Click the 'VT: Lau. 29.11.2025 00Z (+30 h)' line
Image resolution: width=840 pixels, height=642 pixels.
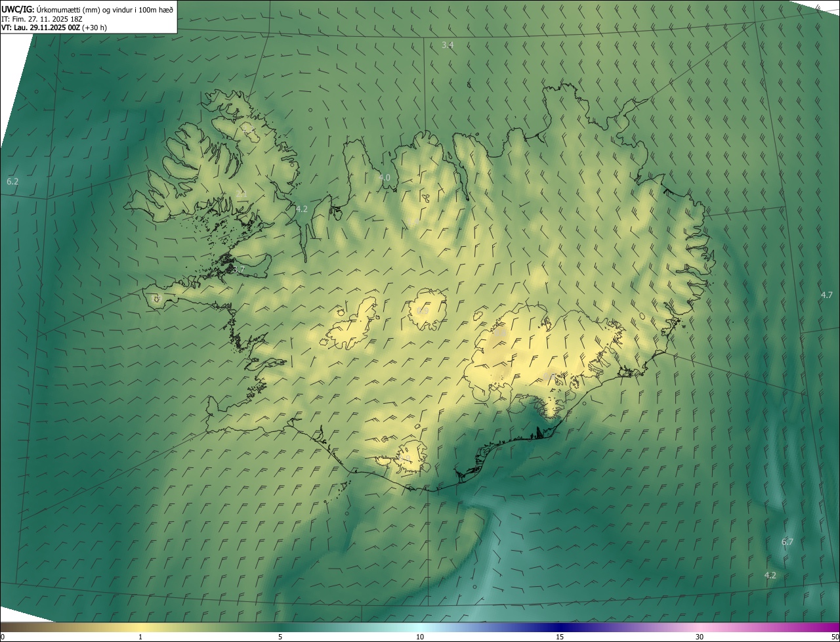(x=54, y=28)
